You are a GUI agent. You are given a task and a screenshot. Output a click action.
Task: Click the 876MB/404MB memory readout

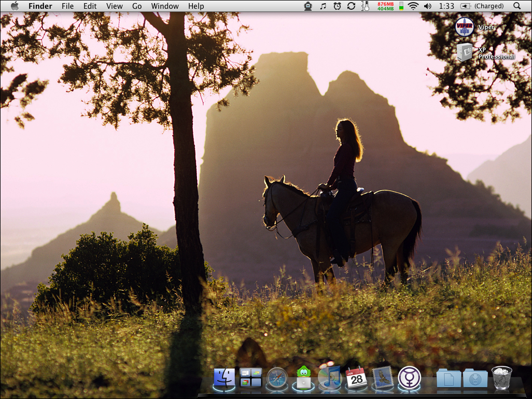[385, 6]
